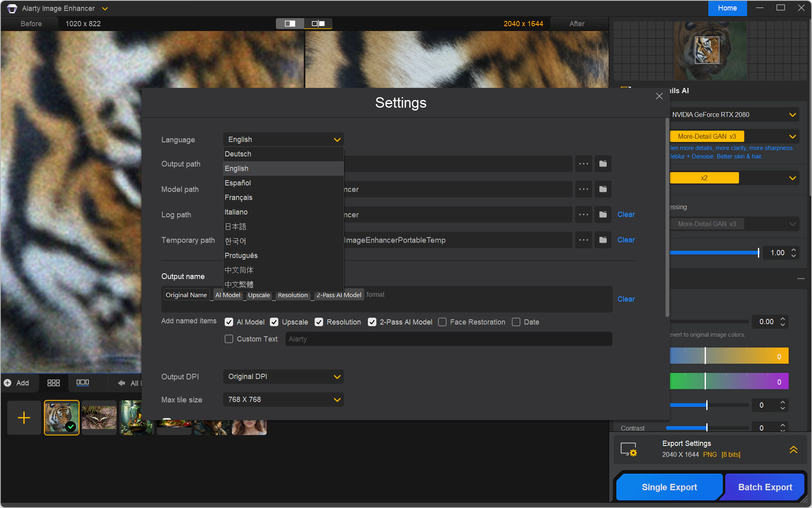Click plus tile to add images

coord(24,418)
